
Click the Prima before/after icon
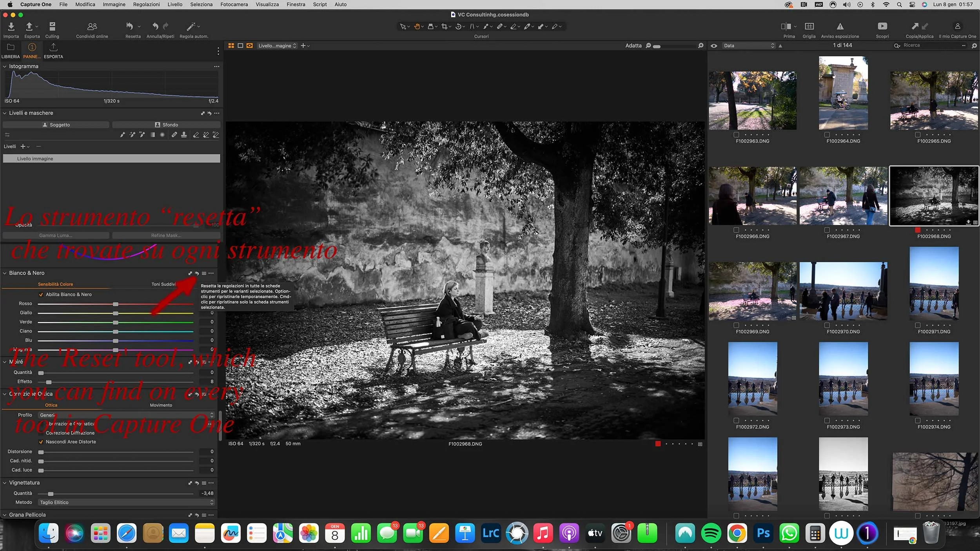(786, 27)
